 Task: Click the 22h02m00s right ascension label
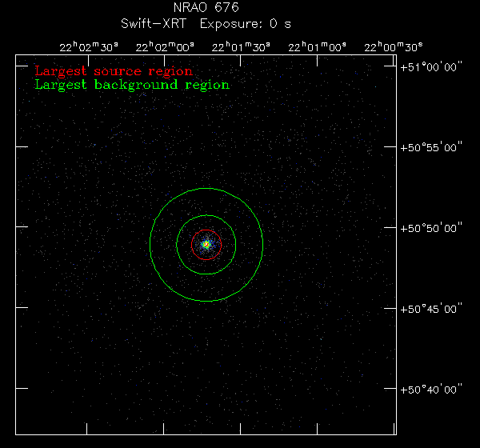(x=165, y=47)
